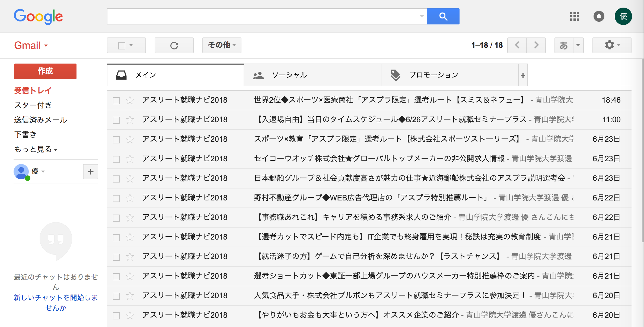Open the その他 actions dropdown
The image size is (644, 327).
click(x=222, y=45)
